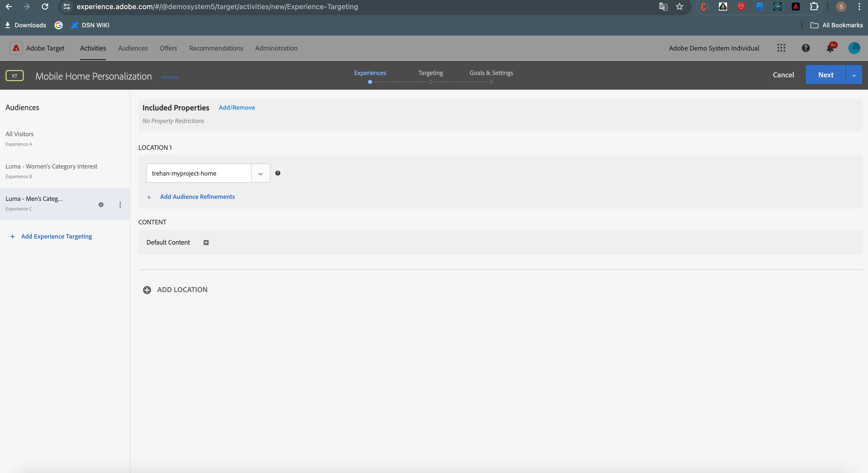The width and height of the screenshot is (868, 473).
Task: Click help icon beside location dropdown
Action: click(x=278, y=173)
